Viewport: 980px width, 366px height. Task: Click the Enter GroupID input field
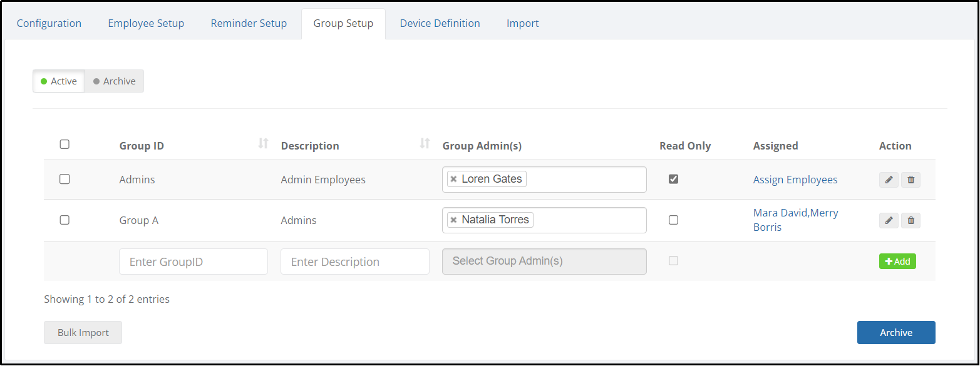pos(193,262)
